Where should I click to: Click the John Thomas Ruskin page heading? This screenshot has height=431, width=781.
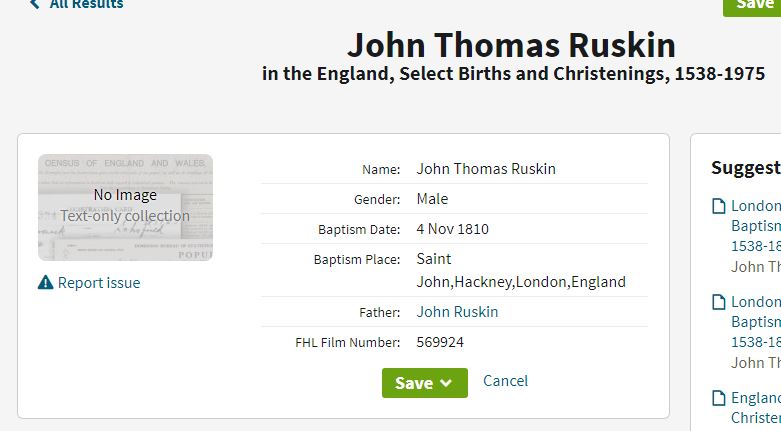coord(512,45)
